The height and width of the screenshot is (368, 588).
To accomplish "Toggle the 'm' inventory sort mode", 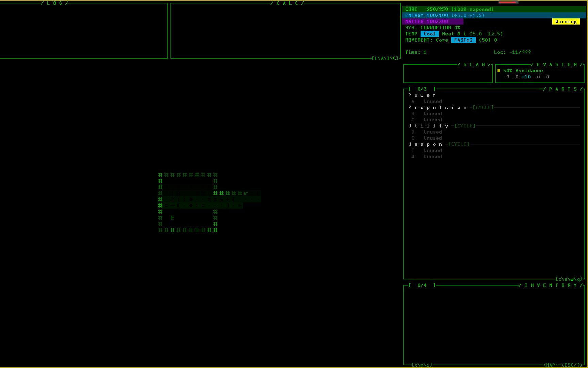I will [x=422, y=365].
